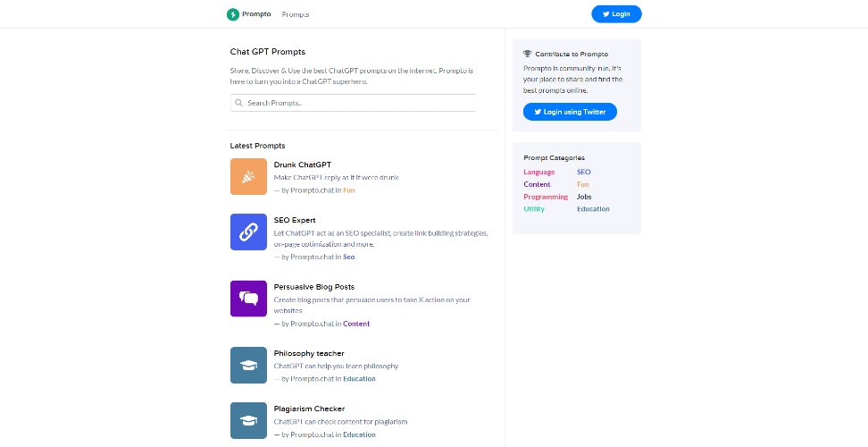868x447 pixels.
Task: Select Utility in Prompt Categories
Action: click(x=534, y=209)
